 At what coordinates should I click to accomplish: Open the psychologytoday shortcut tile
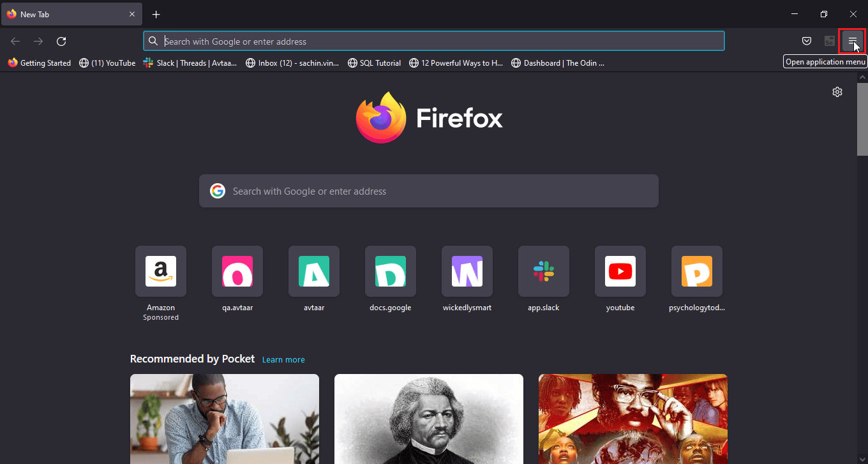697,271
